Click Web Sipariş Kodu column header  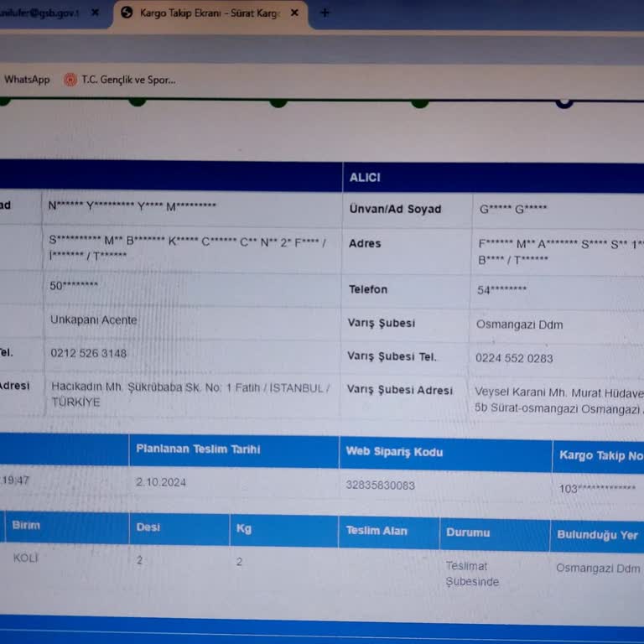point(394,452)
